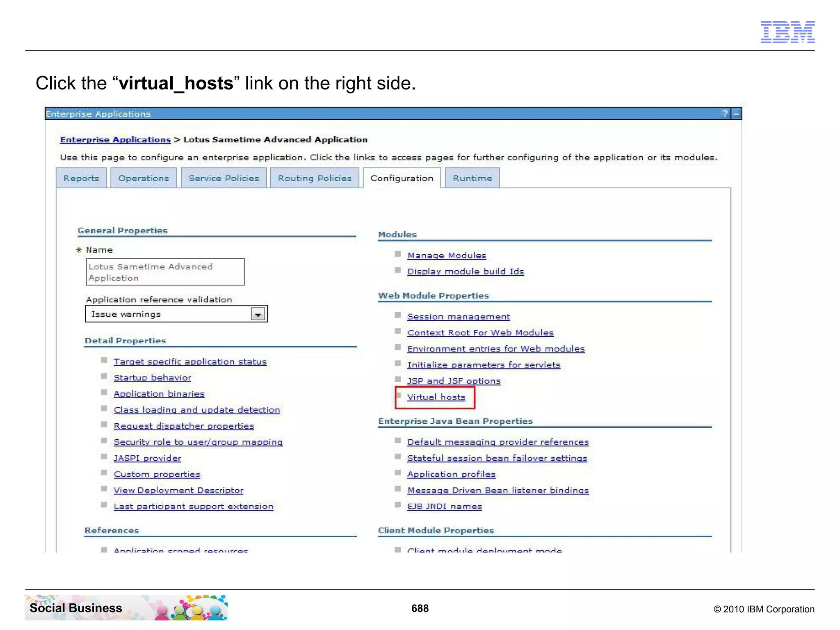Screen dimensions: 840x630
Task: Click Message Driven Bean listener bindings
Action: (498, 491)
